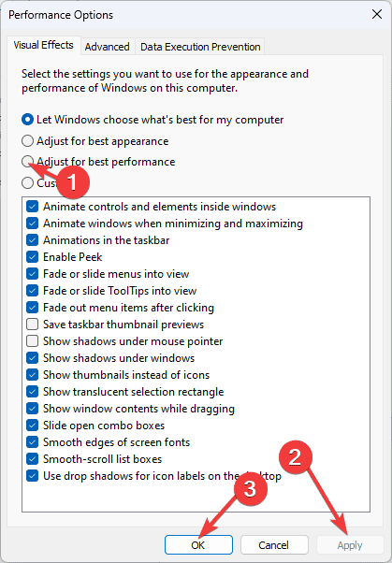Uncheck Animations in the taskbar

point(33,240)
